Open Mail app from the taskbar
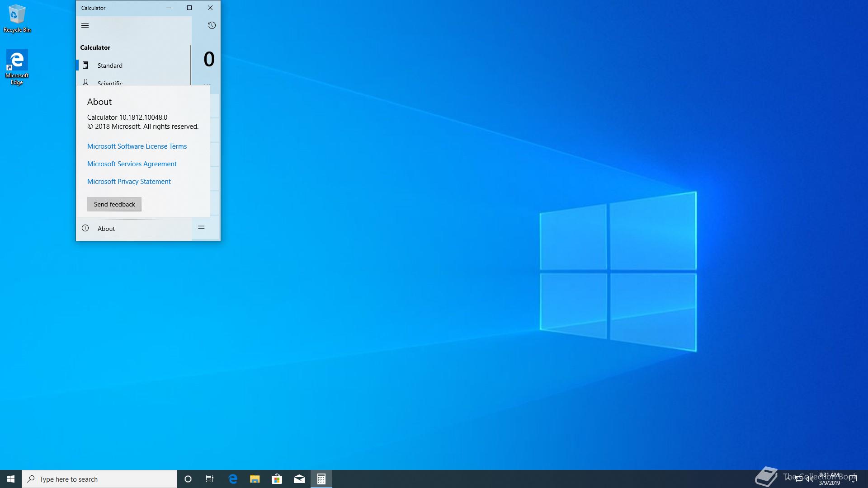 click(x=299, y=479)
